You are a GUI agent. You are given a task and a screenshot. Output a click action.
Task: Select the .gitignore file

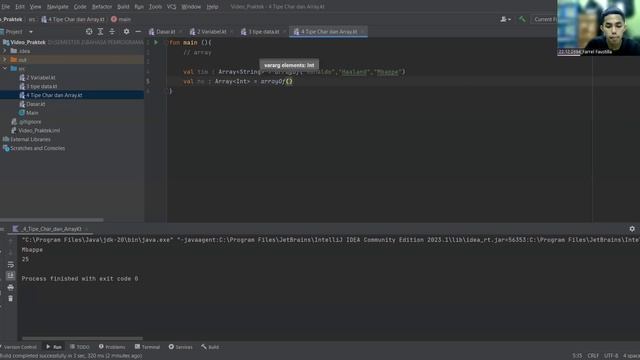tap(30, 122)
